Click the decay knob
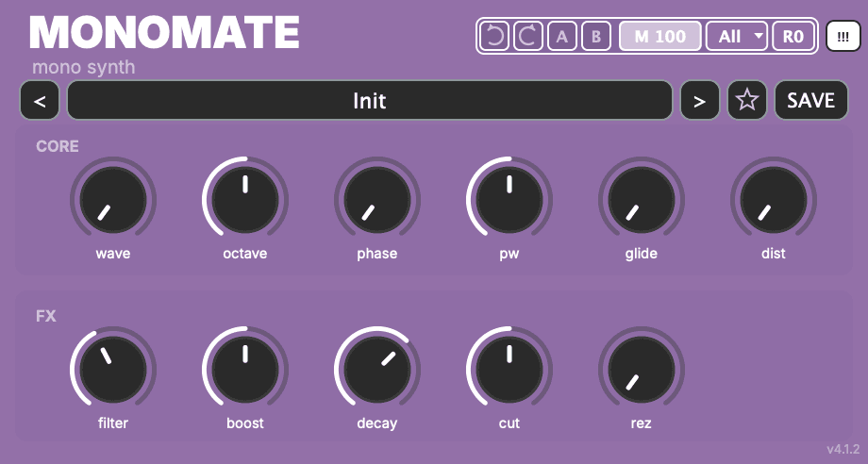The image size is (868, 464). [377, 370]
